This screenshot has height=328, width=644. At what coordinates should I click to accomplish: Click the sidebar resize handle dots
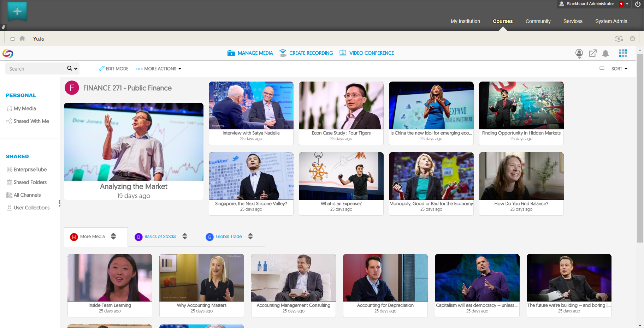click(x=59, y=203)
